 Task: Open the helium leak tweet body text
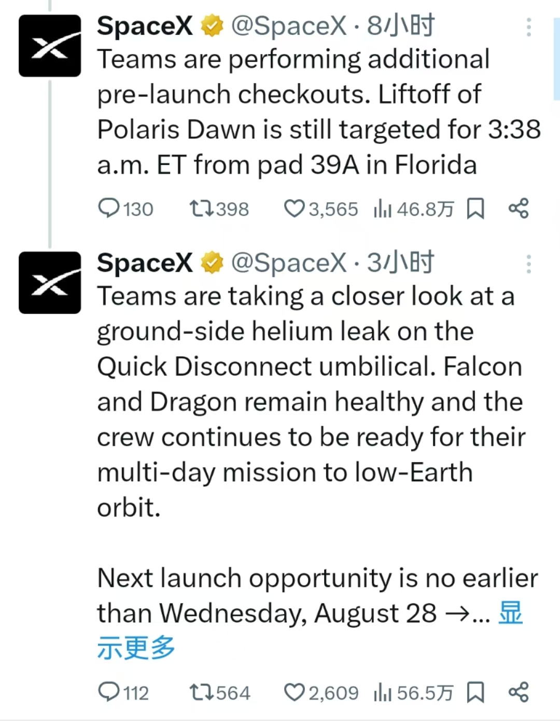pyautogui.click(x=317, y=402)
